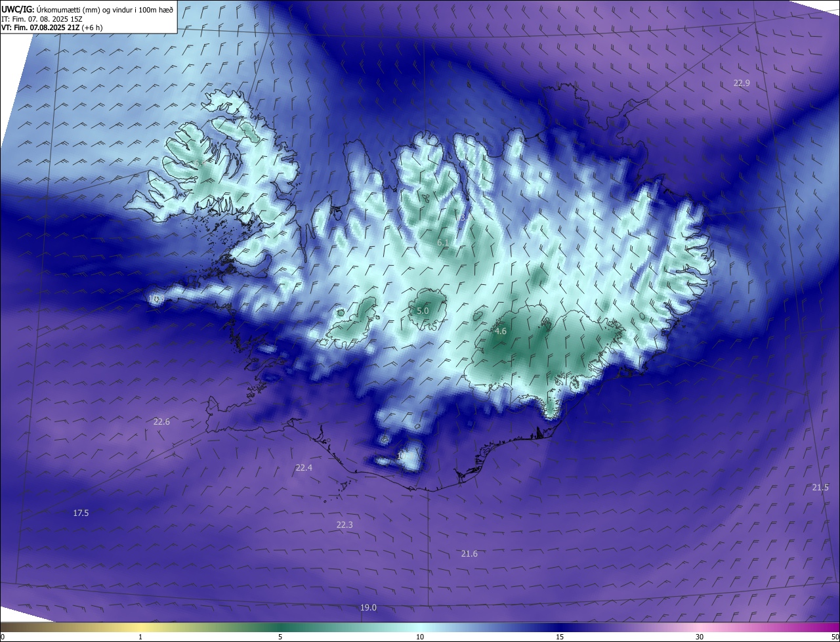Image resolution: width=840 pixels, height=642 pixels.
Task: Click the color scale tick label 1
Action: pyautogui.click(x=140, y=637)
